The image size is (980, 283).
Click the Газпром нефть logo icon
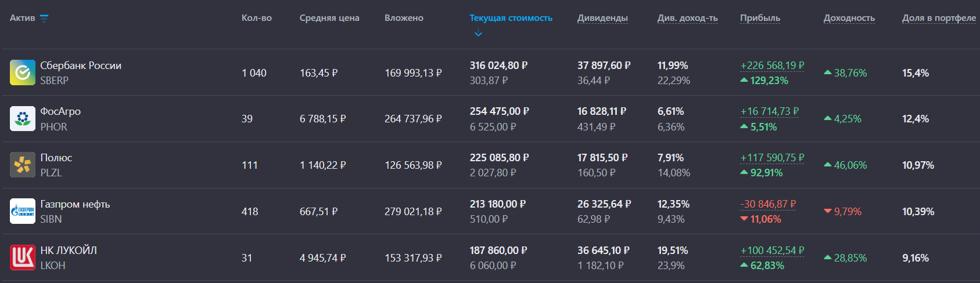click(x=23, y=211)
